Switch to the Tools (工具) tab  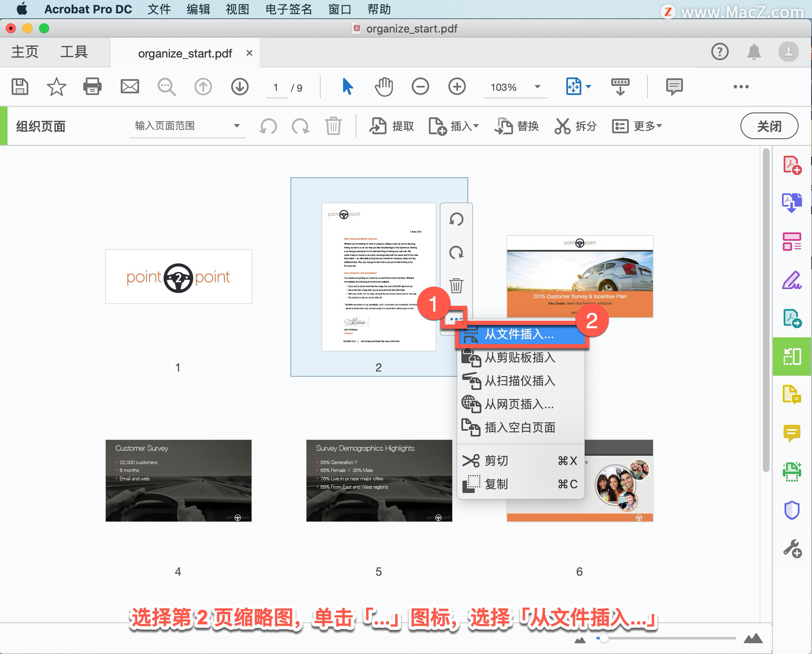tap(74, 52)
